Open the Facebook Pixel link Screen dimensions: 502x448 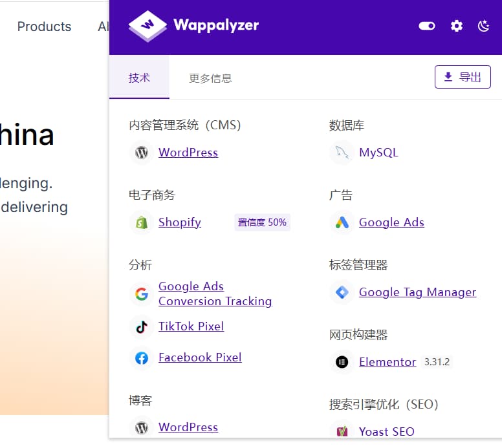point(200,357)
